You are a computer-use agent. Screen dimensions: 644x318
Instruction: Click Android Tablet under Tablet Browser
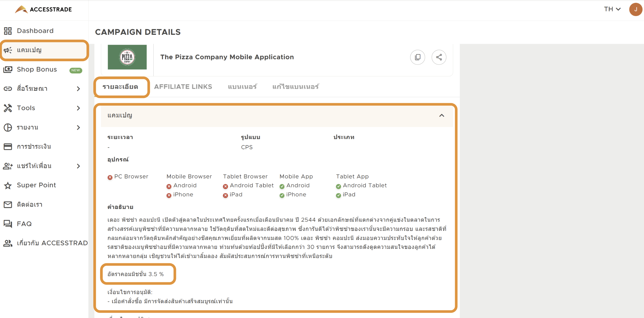(248, 186)
